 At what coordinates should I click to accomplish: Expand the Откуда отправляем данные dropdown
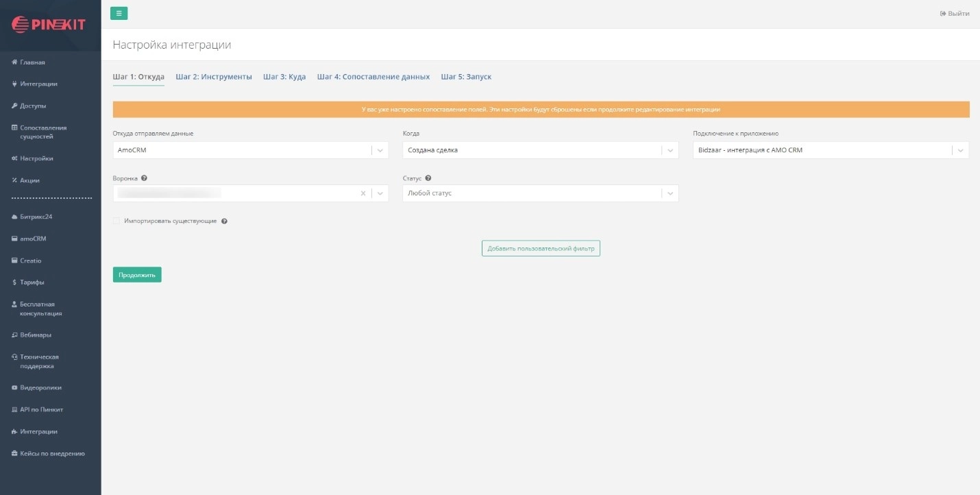pos(380,150)
